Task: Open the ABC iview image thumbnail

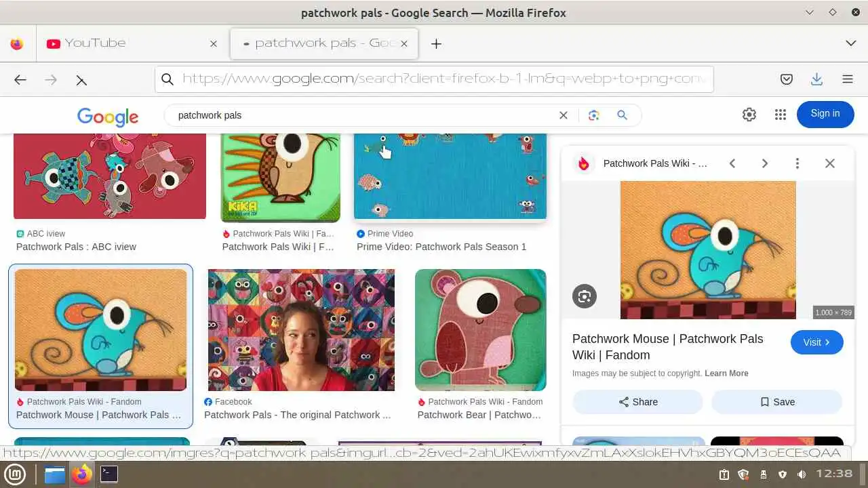Action: pos(110,176)
